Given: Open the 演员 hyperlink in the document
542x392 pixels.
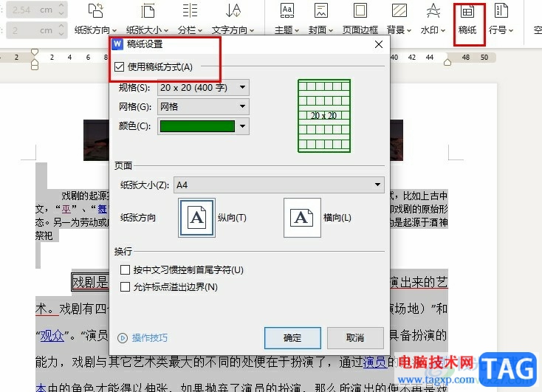Looking at the screenshot, I should point(374,362).
